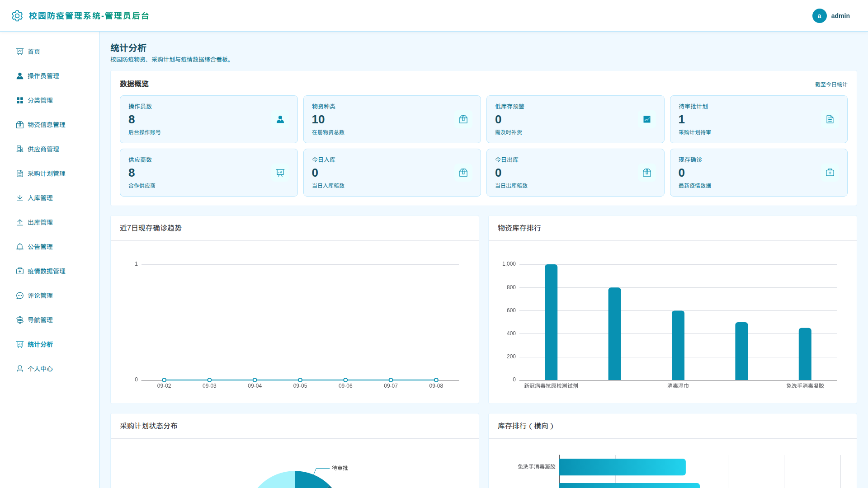Click the 评论管理 chat bubble icon
The image size is (868, 488).
coord(20,296)
